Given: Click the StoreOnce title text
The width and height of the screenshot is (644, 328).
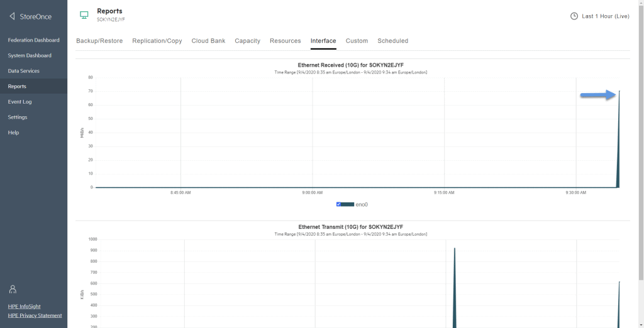Looking at the screenshot, I should tap(36, 17).
